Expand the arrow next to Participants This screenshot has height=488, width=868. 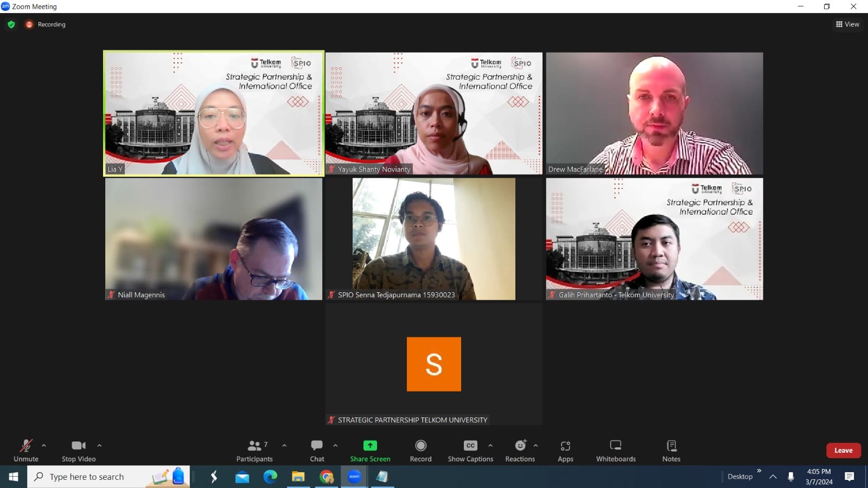(x=284, y=446)
